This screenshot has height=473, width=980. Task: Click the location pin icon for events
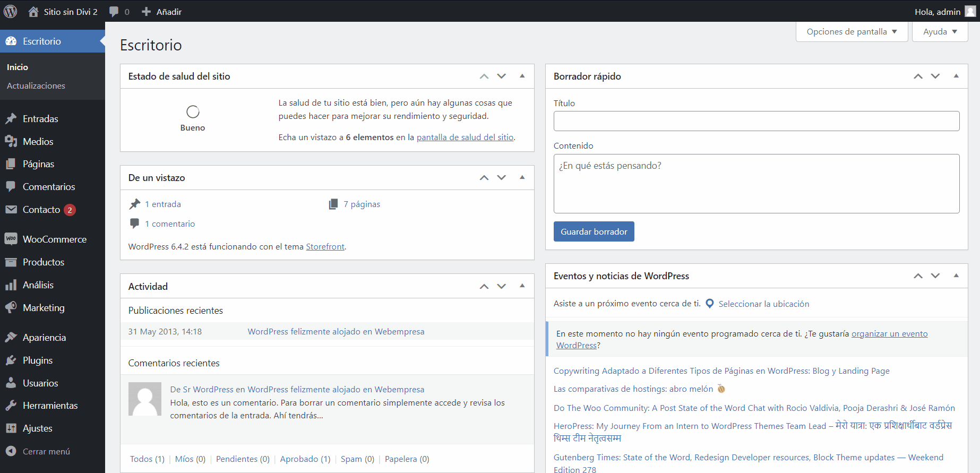(709, 304)
